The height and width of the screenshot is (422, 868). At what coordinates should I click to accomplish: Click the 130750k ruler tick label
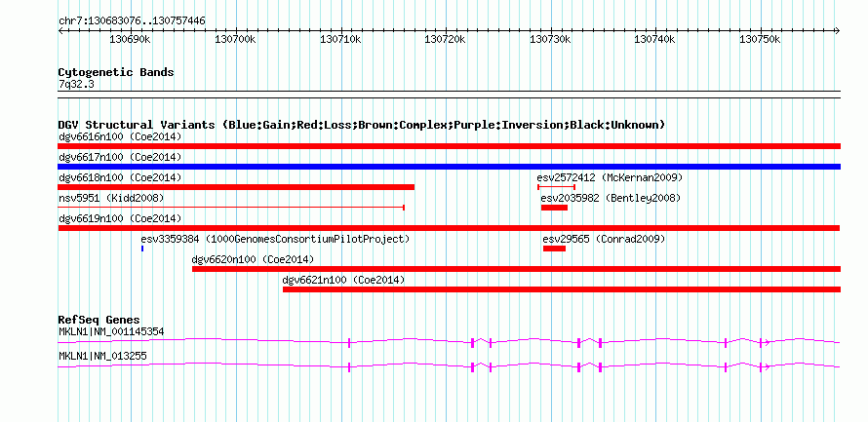point(760,40)
